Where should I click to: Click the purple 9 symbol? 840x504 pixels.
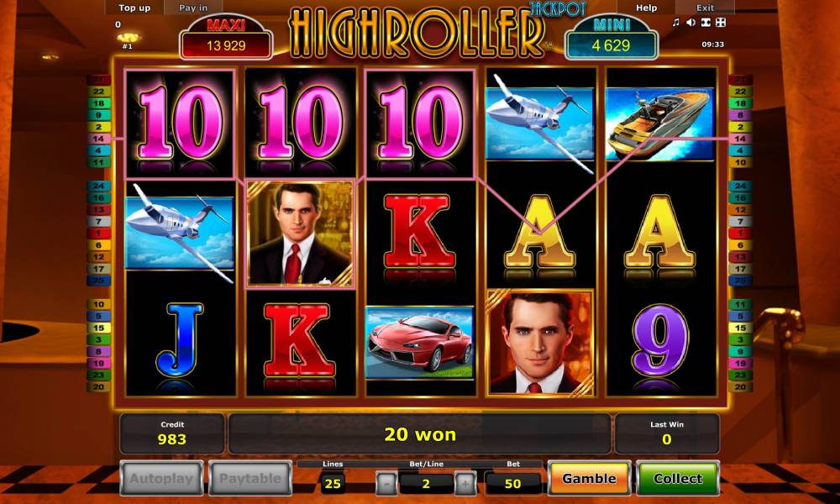(x=660, y=340)
